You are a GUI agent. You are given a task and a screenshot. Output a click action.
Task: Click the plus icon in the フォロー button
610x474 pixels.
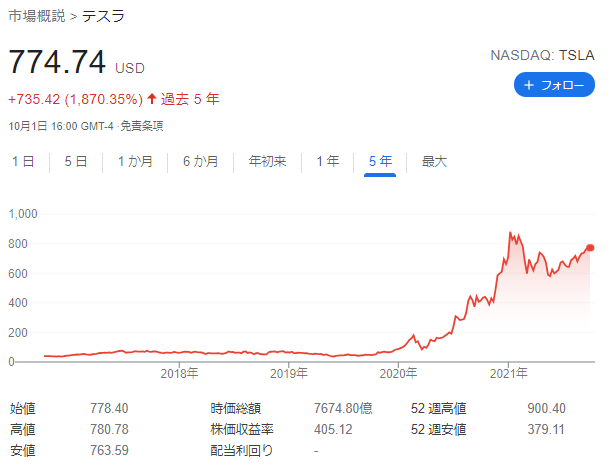point(529,84)
